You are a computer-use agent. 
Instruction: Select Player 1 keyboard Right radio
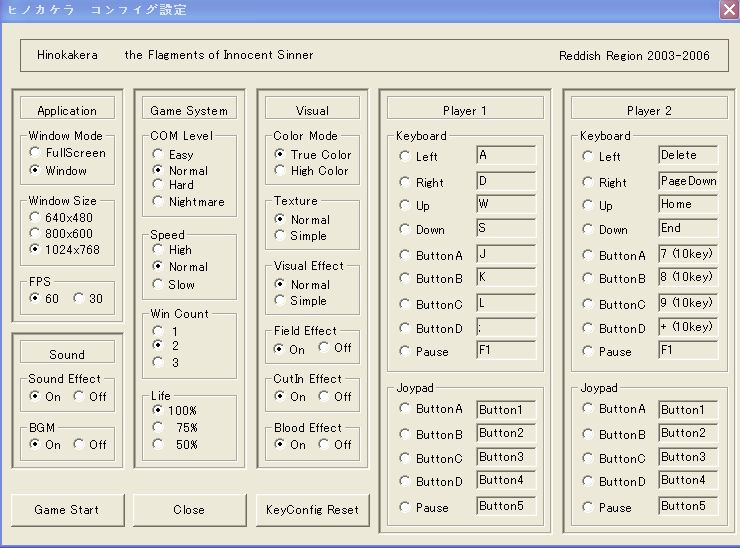point(404,182)
